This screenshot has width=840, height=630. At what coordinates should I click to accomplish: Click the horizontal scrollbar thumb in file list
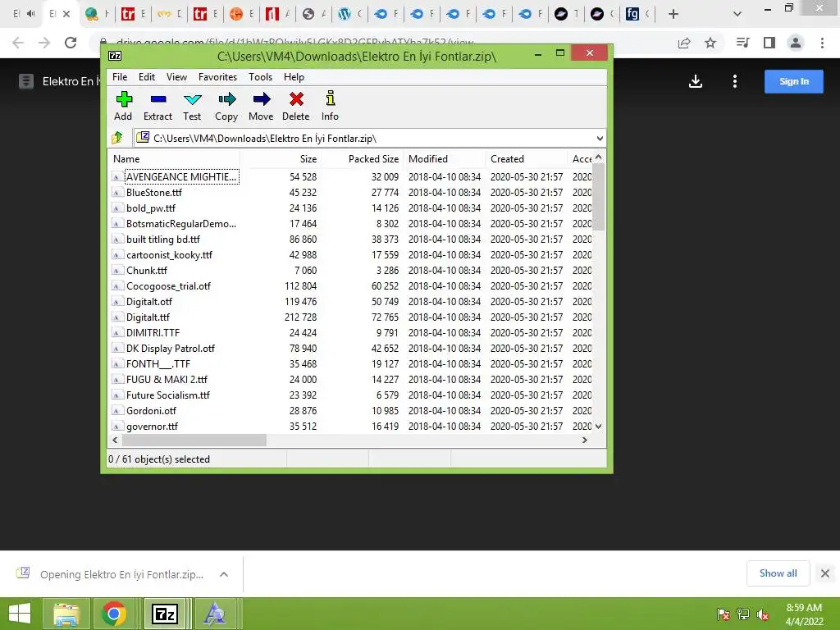tap(194, 440)
